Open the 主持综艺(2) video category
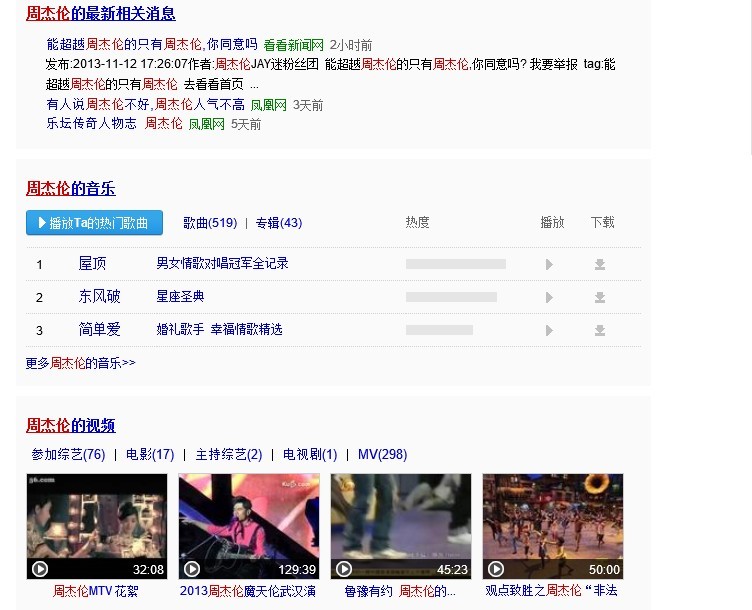 click(229, 454)
